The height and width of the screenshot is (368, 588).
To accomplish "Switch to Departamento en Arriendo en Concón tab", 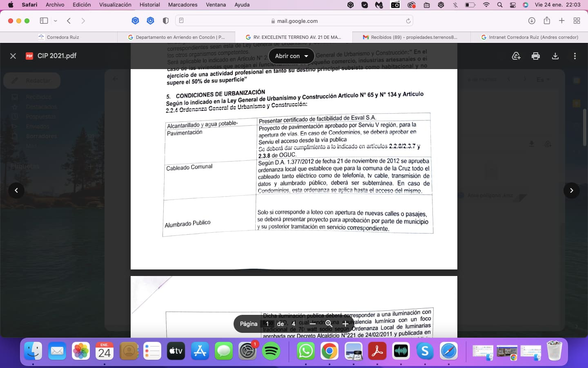I will 176,37.
